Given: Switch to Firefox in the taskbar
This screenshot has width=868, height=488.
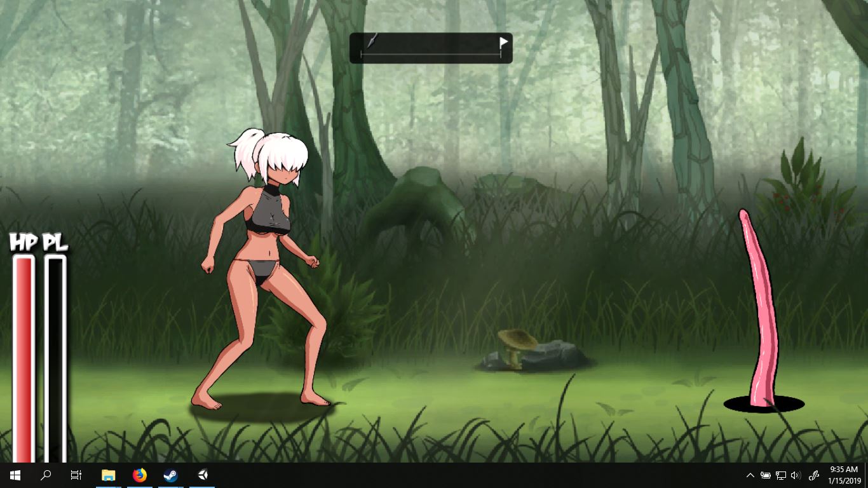Looking at the screenshot, I should coord(140,475).
